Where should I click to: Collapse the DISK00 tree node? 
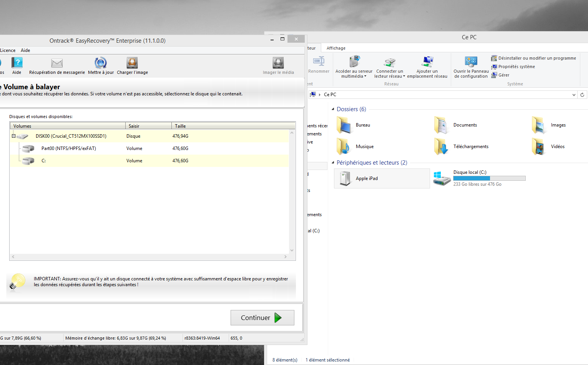pyautogui.click(x=13, y=136)
